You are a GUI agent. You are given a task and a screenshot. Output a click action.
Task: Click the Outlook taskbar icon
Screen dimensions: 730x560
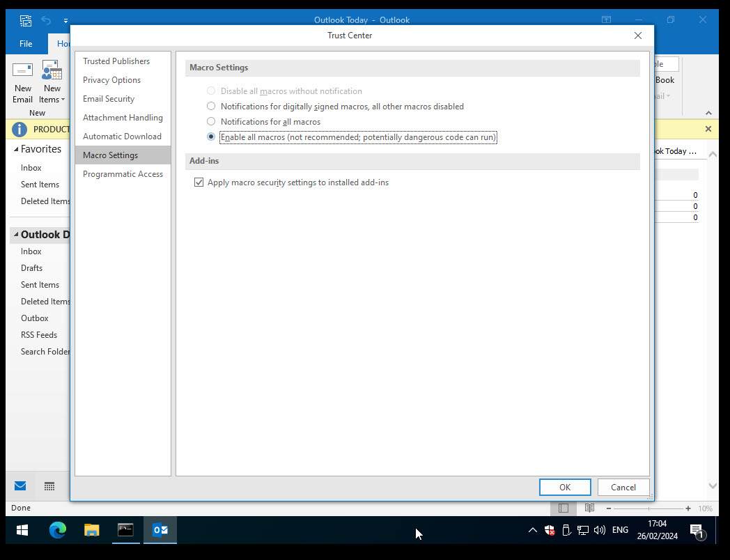pyautogui.click(x=160, y=530)
